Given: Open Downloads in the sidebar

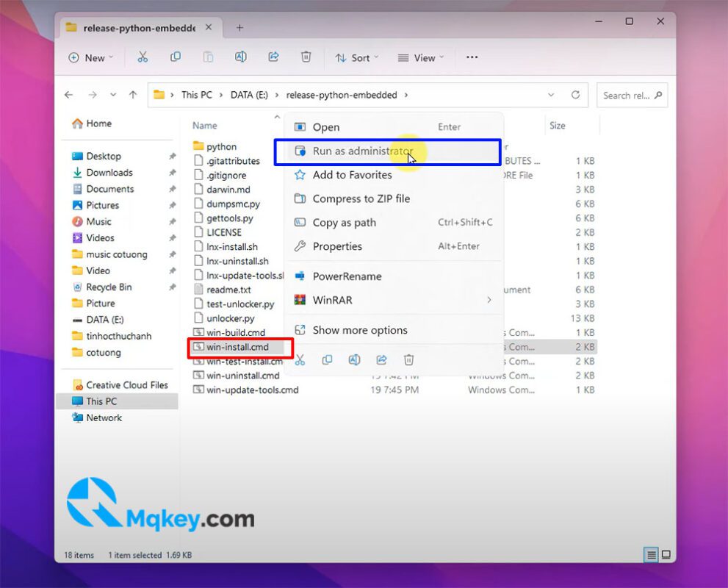Looking at the screenshot, I should point(103,172).
